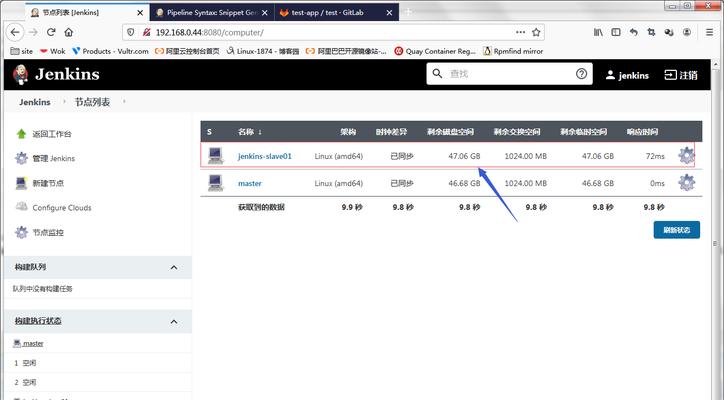Screen dimensions: 724x400
Task: Click 节点监控 gear icon
Action: 21,232
